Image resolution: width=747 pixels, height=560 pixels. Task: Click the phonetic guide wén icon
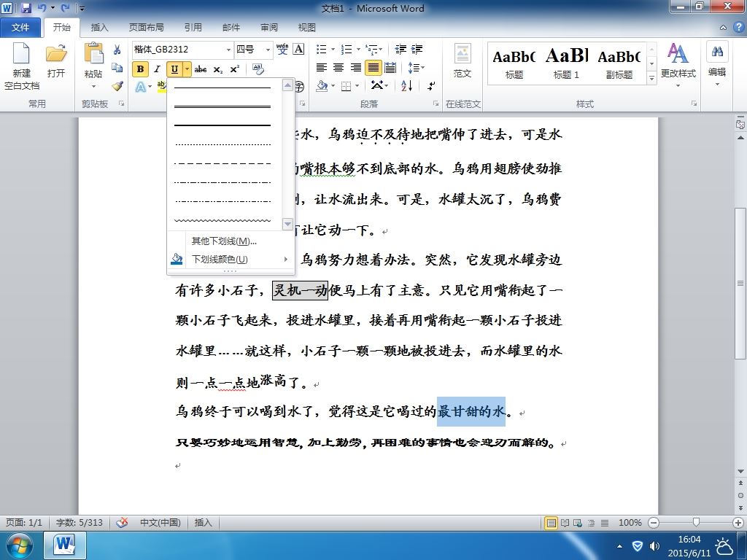pyautogui.click(x=282, y=49)
